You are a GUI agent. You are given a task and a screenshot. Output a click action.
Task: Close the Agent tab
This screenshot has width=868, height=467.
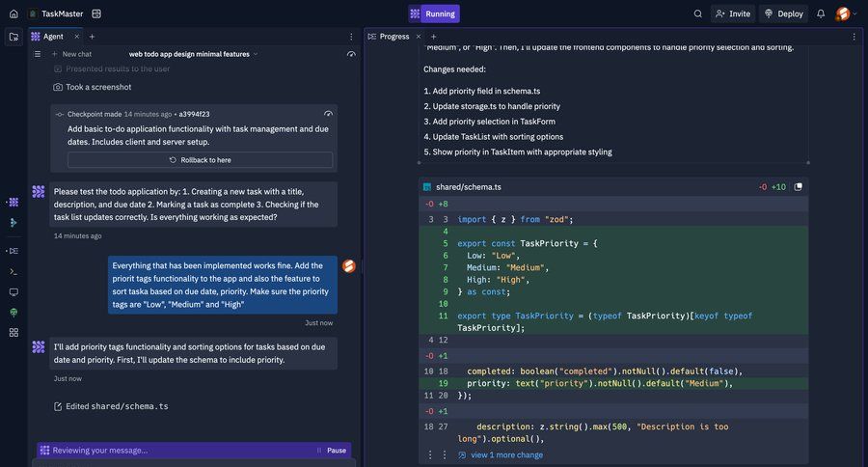pyautogui.click(x=77, y=37)
